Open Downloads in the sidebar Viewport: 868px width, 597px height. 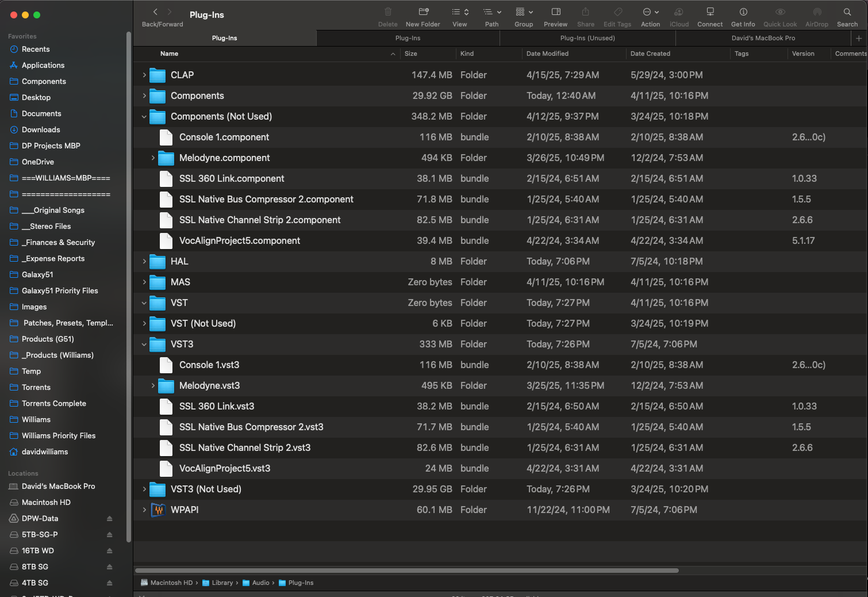coord(41,129)
